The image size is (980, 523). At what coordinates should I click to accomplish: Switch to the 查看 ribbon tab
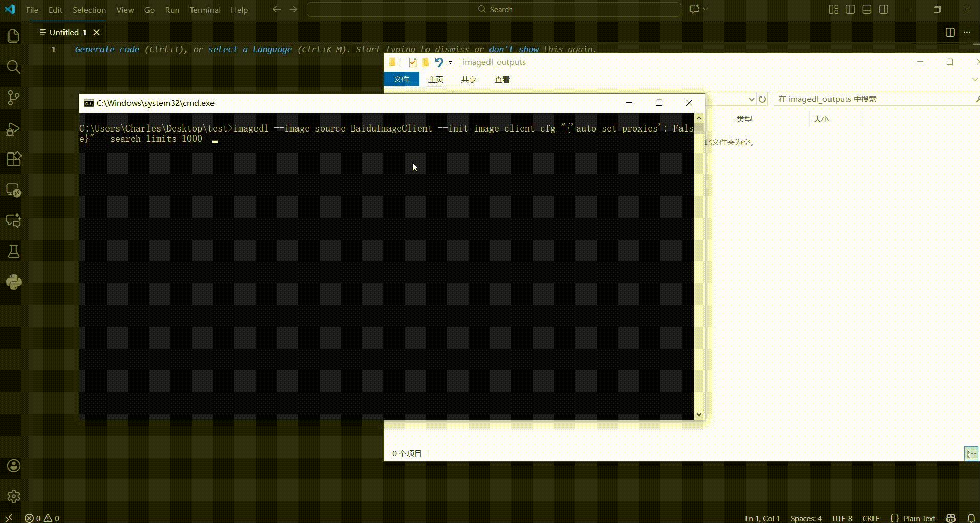(502, 79)
